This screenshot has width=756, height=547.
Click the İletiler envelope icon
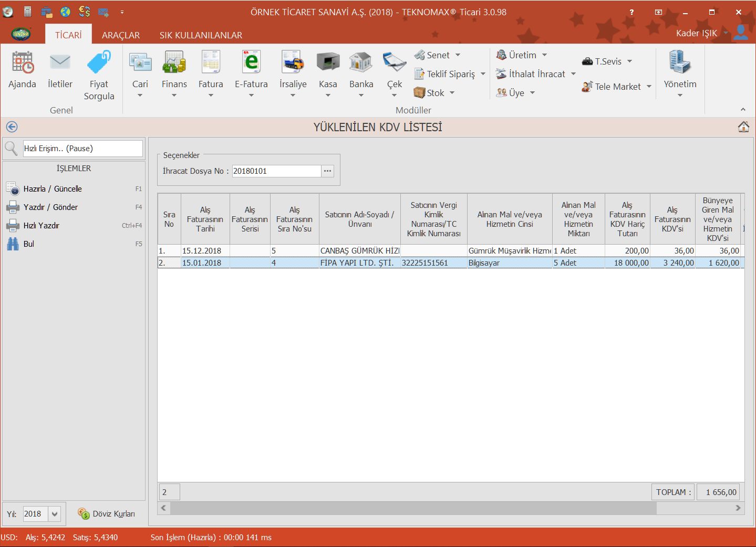(x=60, y=63)
